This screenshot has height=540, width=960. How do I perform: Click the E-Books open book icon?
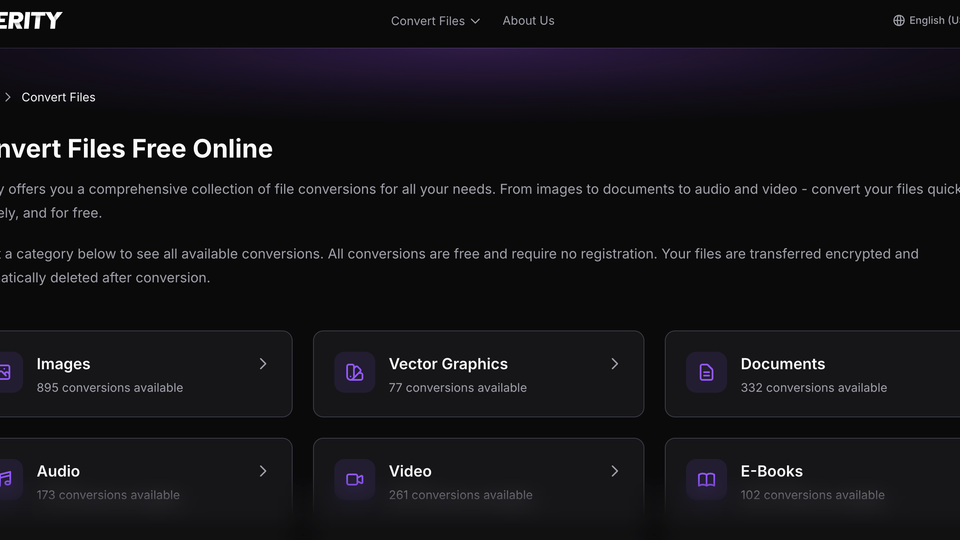[x=706, y=480]
